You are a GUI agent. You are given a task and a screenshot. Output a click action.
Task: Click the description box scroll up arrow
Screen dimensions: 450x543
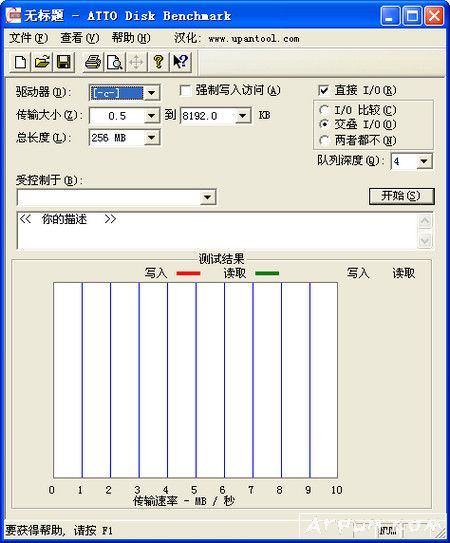click(x=425, y=221)
